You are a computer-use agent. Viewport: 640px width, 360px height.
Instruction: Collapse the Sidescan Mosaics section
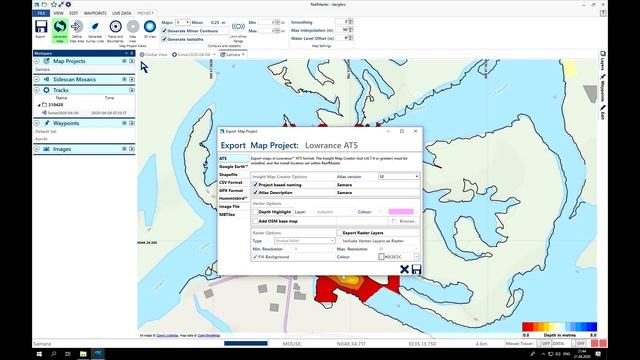pos(37,79)
